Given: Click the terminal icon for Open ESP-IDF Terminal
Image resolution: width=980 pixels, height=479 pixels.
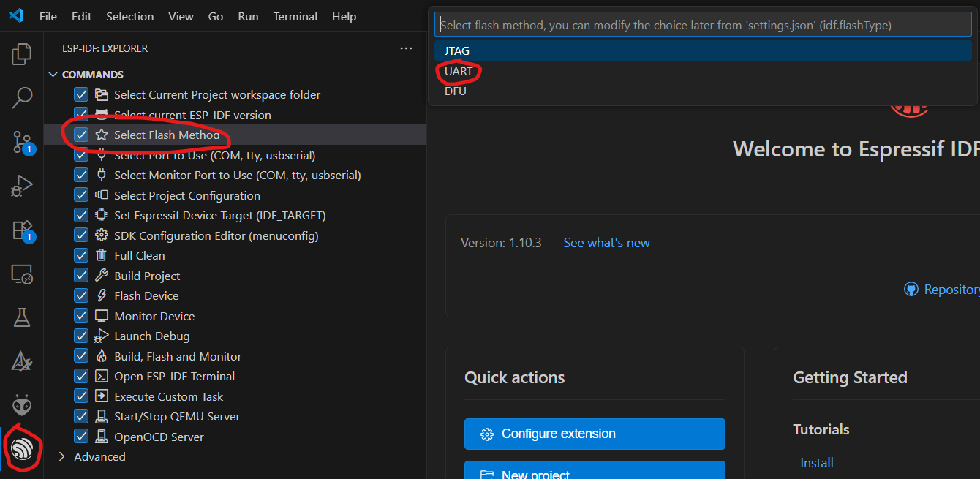Looking at the screenshot, I should click(x=102, y=377).
